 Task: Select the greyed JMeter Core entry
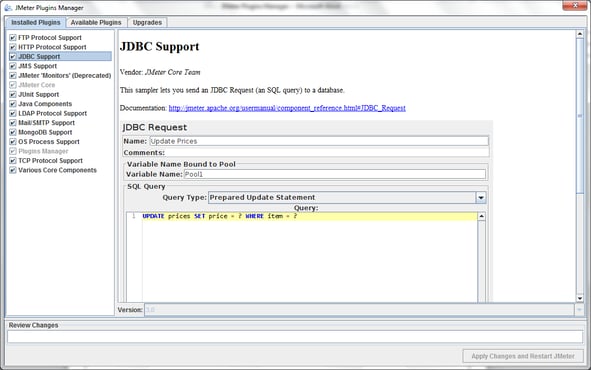pos(37,85)
